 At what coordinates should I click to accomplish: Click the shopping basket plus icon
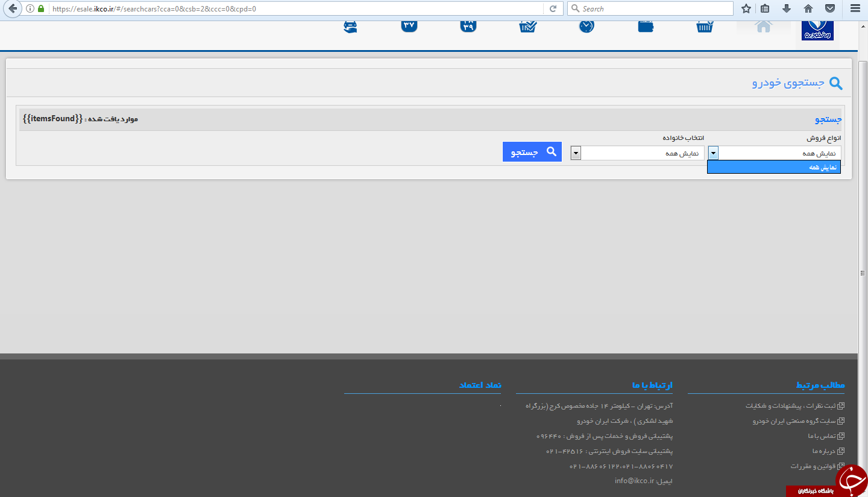click(x=705, y=27)
